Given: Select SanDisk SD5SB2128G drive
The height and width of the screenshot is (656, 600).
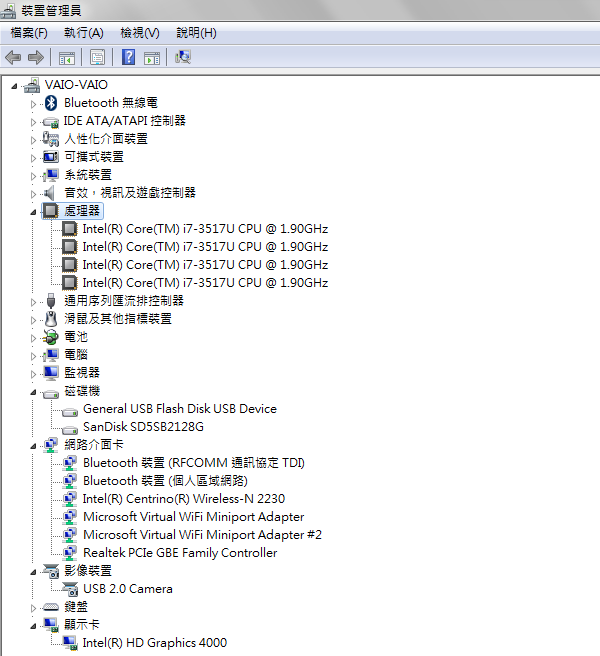Looking at the screenshot, I should tap(144, 427).
